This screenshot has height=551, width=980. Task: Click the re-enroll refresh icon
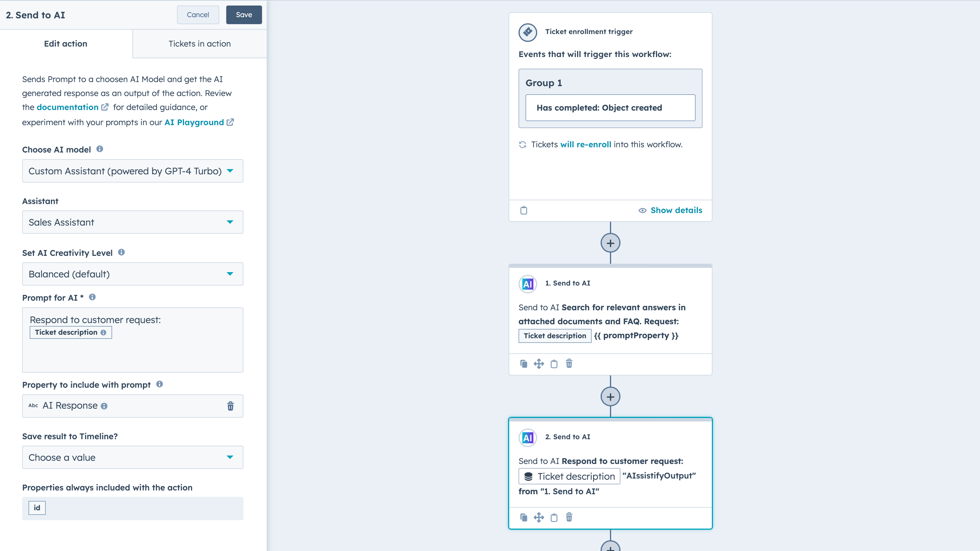523,144
